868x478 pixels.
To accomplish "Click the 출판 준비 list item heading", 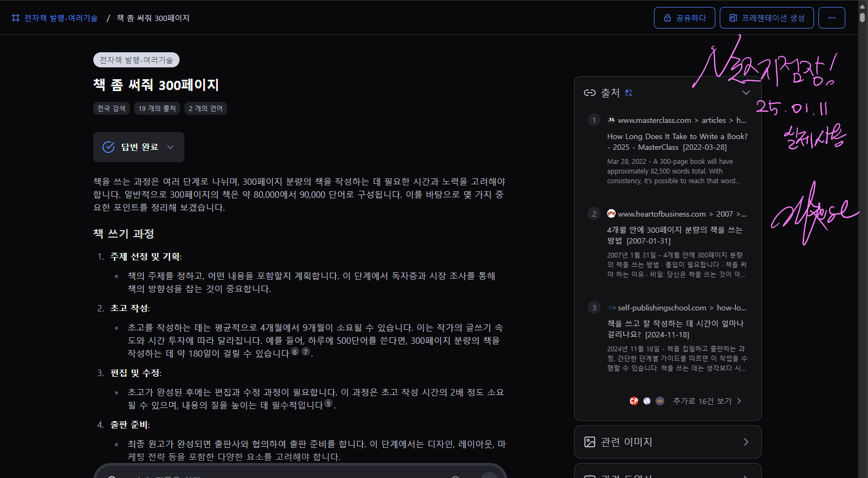I will coord(129,425).
